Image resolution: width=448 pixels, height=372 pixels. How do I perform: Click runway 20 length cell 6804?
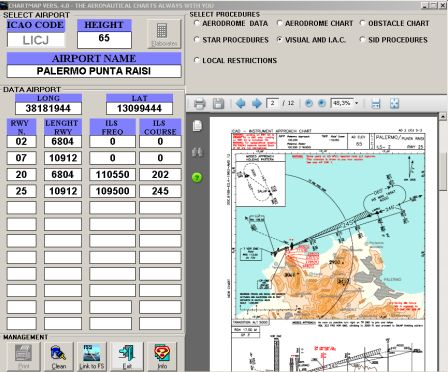pos(63,175)
